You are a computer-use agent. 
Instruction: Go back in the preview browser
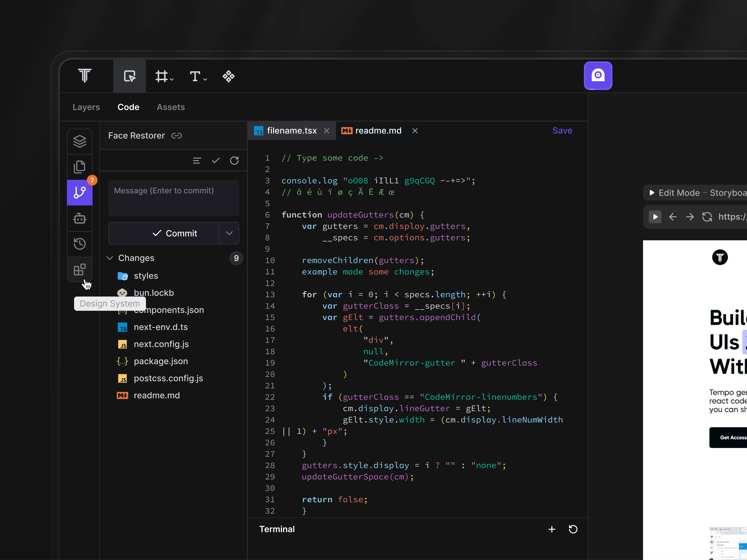point(673,217)
